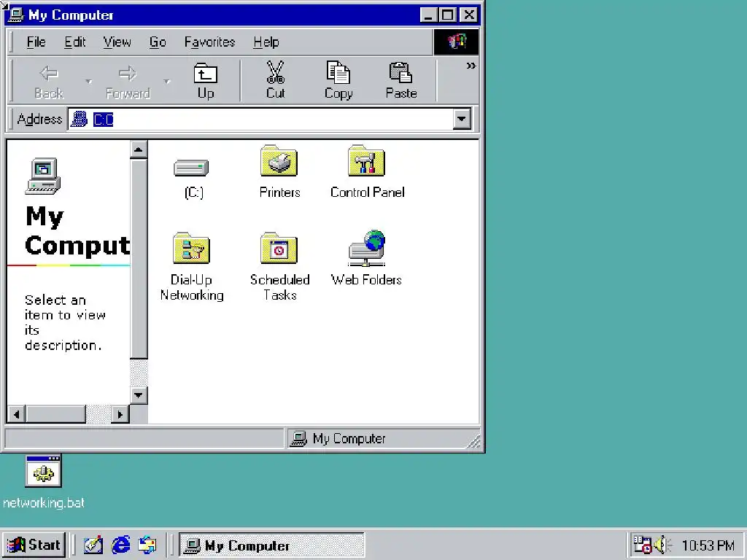
Task: Click the left pane vertical scrollbar thumb
Action: pyautogui.click(x=139, y=259)
